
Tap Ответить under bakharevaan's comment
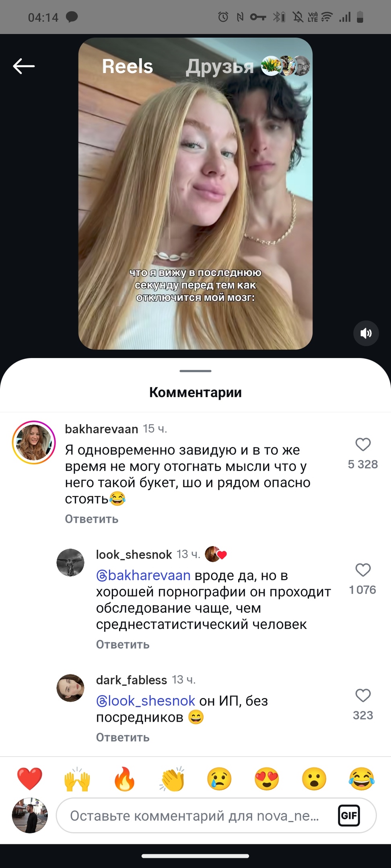pos(92,519)
